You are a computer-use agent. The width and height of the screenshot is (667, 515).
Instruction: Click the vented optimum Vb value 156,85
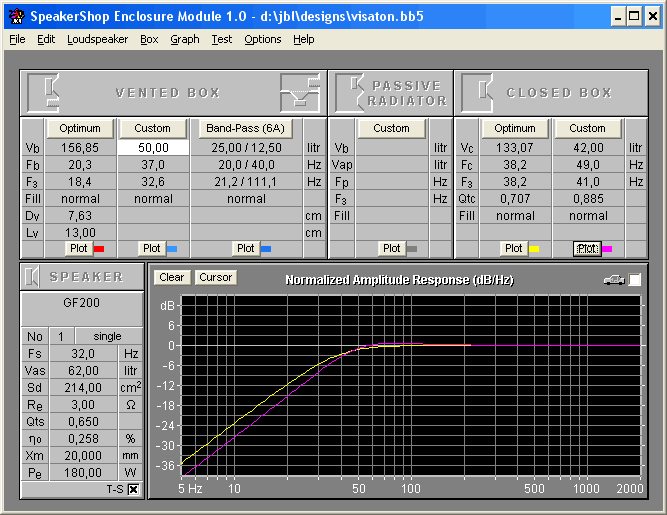click(x=80, y=148)
